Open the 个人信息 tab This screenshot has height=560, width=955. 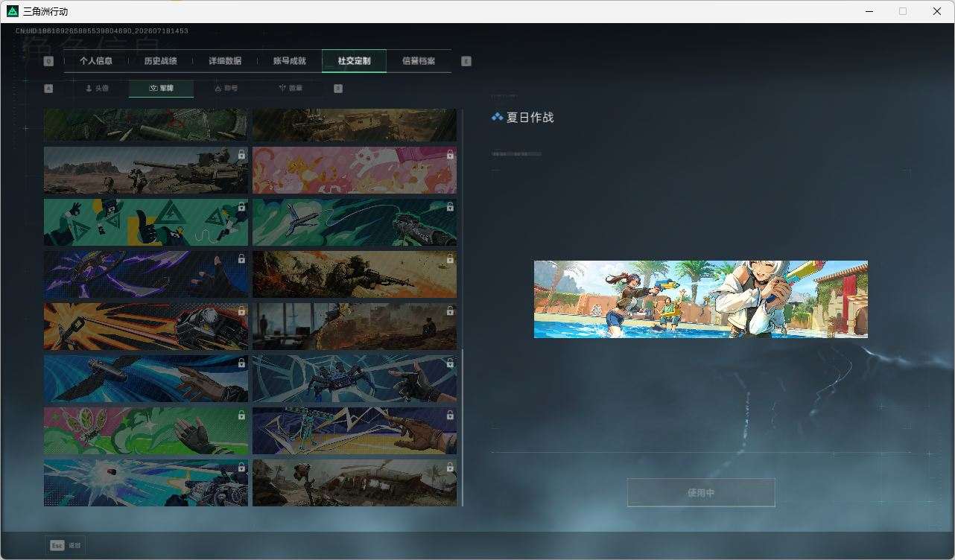point(96,61)
